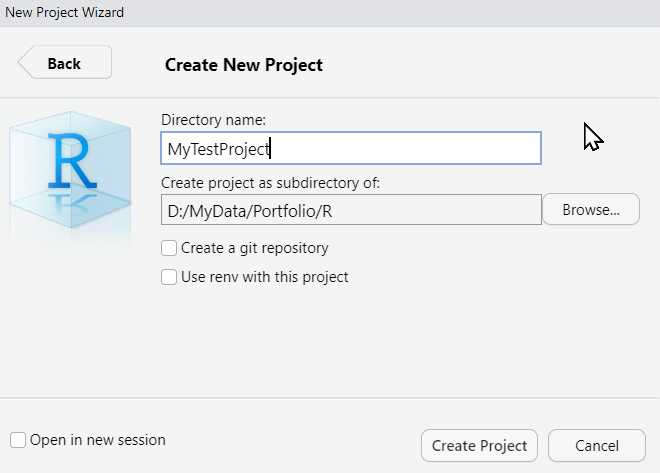Go back with the Back button
This screenshot has width=660, height=473.
pyautogui.click(x=65, y=63)
